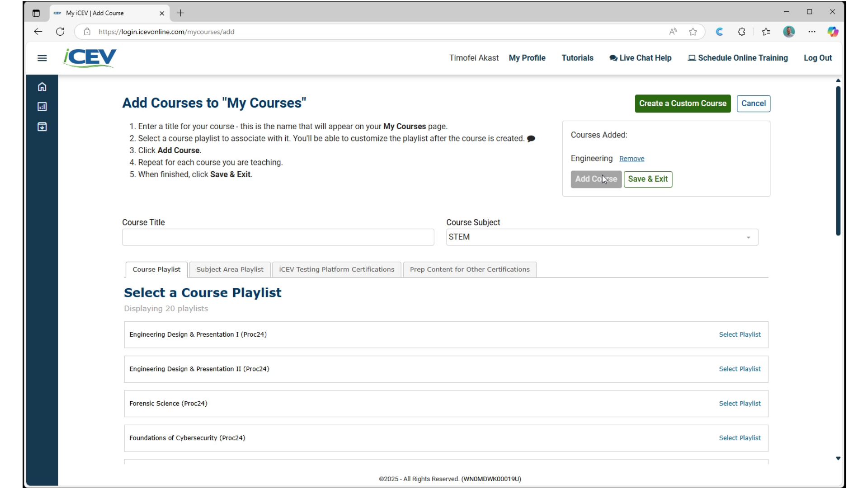Open the reports chart sidebar icon

tap(42, 107)
